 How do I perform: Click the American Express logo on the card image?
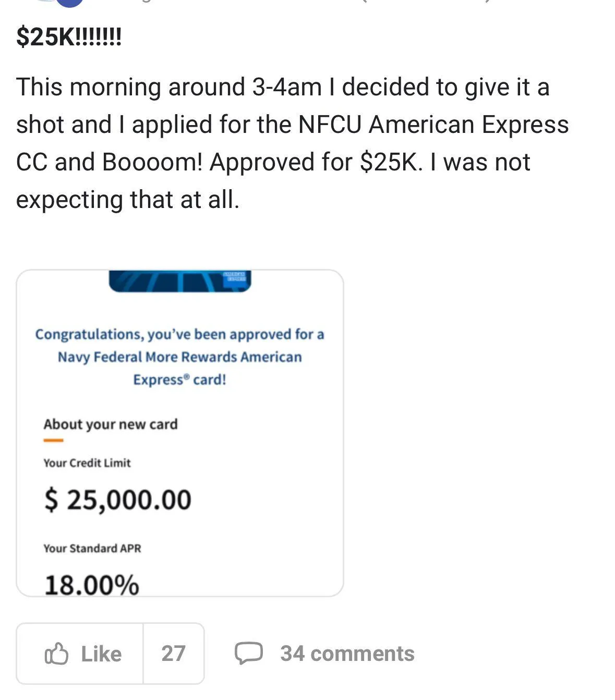click(x=234, y=277)
